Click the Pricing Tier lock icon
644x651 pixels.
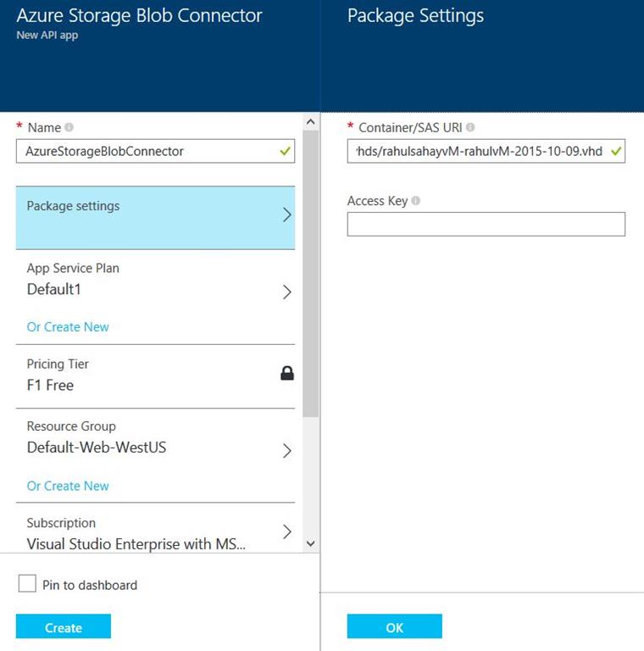pyautogui.click(x=287, y=374)
